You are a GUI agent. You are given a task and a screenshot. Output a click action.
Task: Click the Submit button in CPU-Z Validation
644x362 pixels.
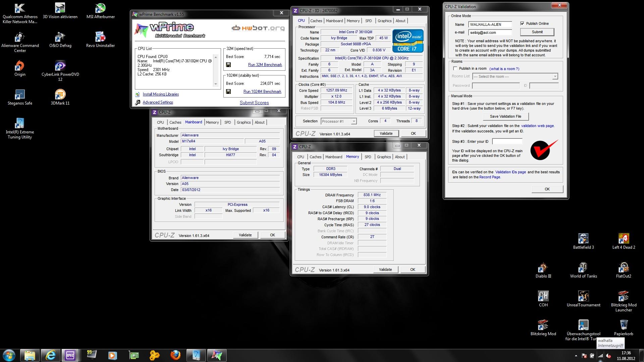pos(537,32)
